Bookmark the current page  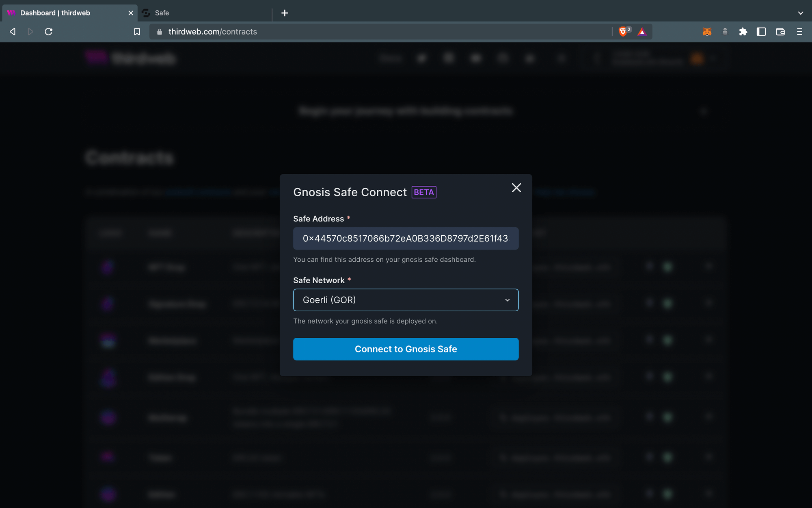137,32
